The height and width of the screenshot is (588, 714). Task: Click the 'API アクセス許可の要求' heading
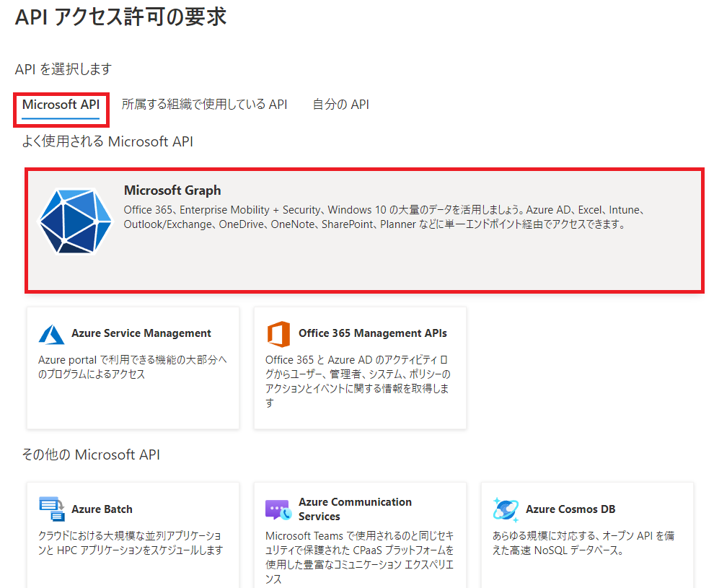pos(120,17)
